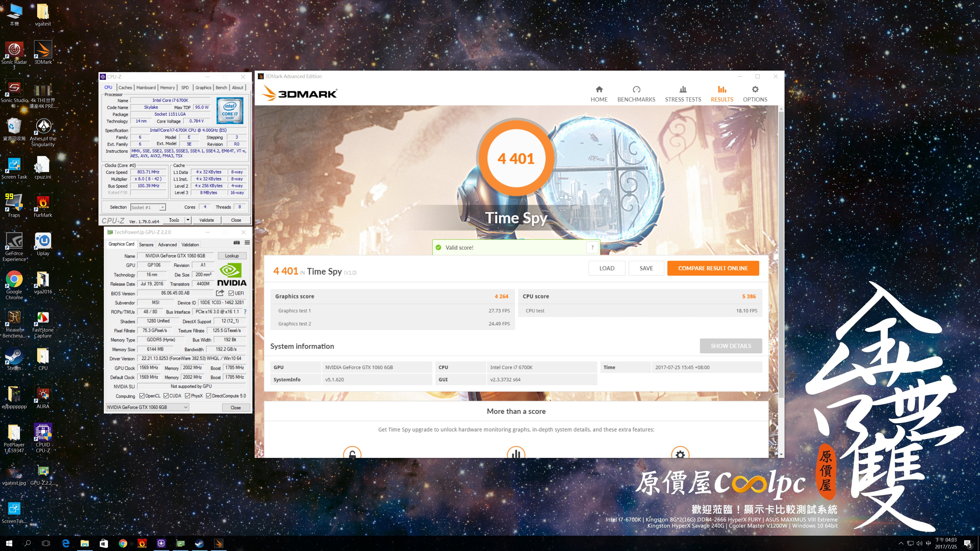Click the Valid score question mark button
The height and width of the screenshot is (551, 980).
[x=592, y=247]
